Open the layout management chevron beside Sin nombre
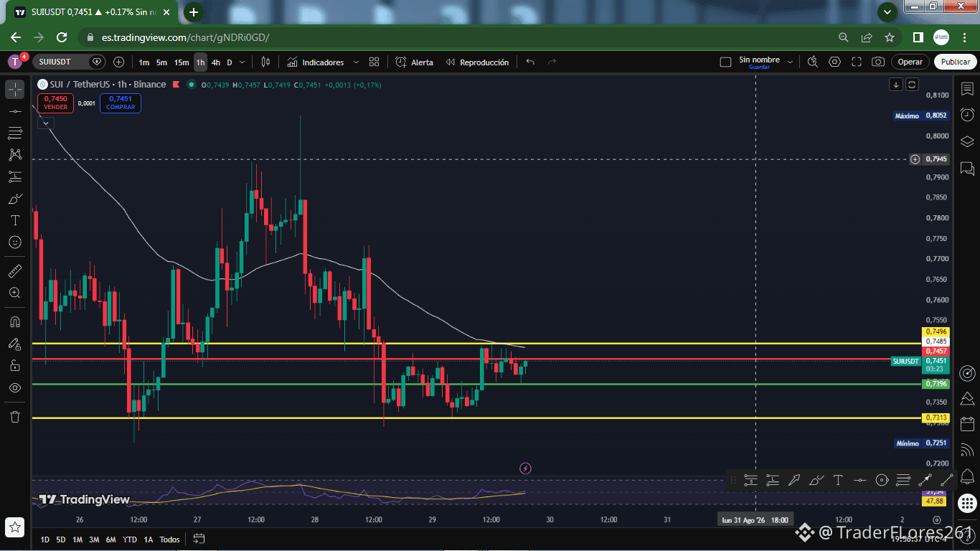 (x=790, y=62)
